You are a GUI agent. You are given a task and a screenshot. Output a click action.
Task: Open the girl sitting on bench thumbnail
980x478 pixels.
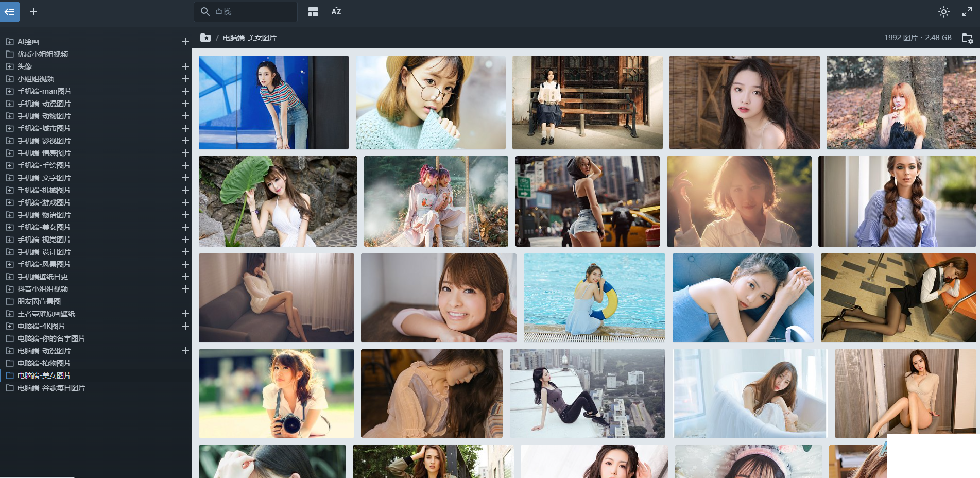pos(588,103)
